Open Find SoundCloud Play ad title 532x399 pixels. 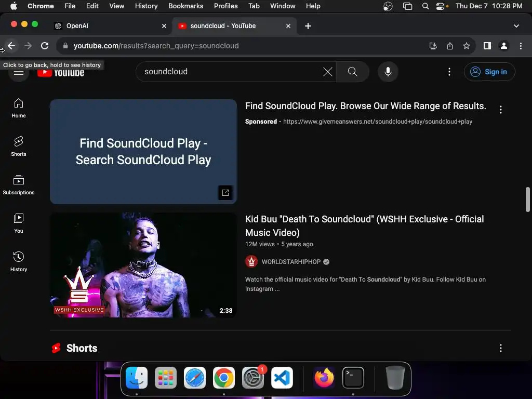click(365, 106)
